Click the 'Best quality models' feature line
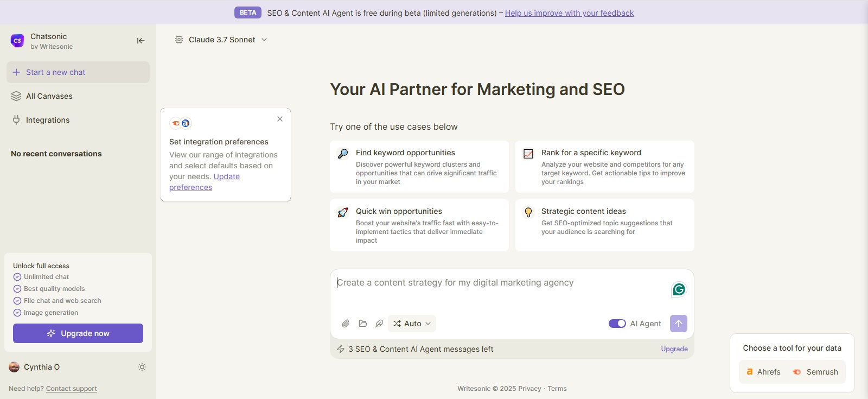 click(x=49, y=289)
